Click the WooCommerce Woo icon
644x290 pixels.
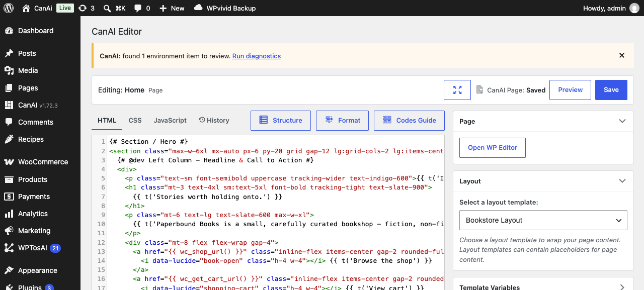click(9, 162)
